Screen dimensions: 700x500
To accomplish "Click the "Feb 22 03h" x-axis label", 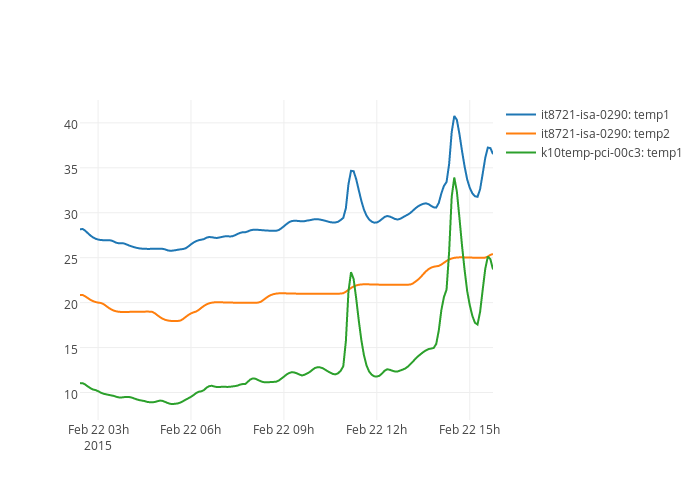I will coord(98,429).
